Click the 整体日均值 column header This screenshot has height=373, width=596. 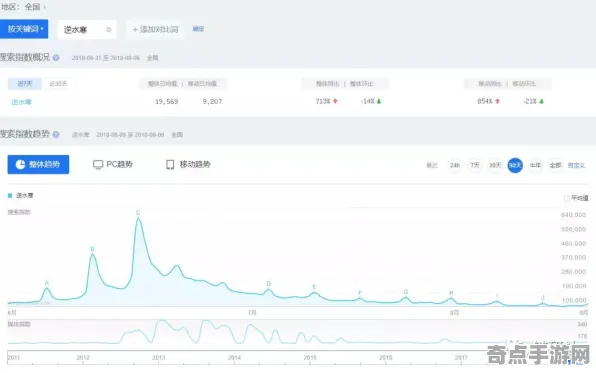162,84
